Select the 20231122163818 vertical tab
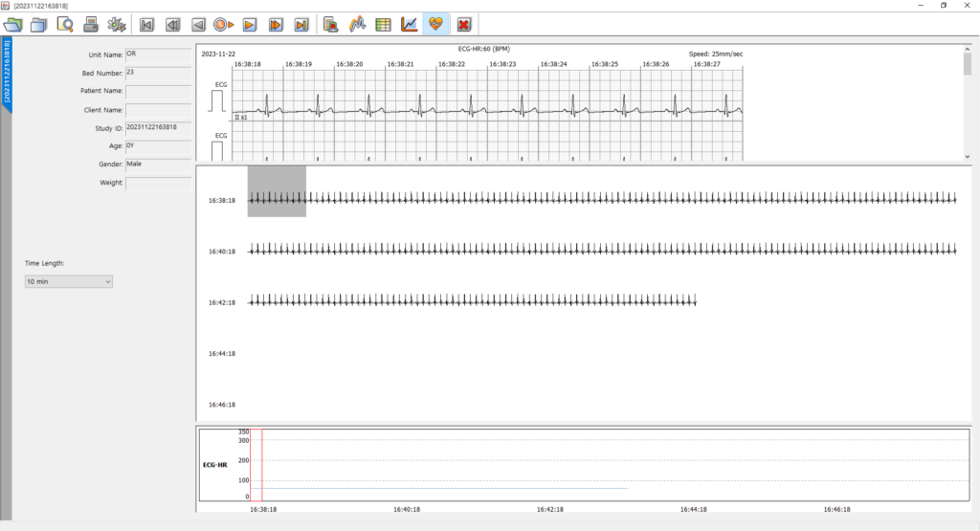 click(x=7, y=74)
